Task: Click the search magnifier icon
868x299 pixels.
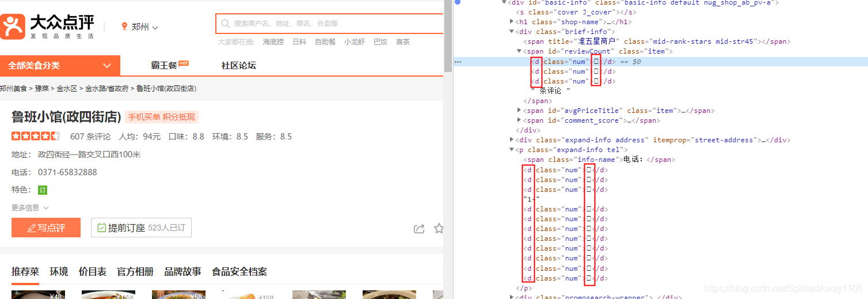Action: click(x=225, y=24)
